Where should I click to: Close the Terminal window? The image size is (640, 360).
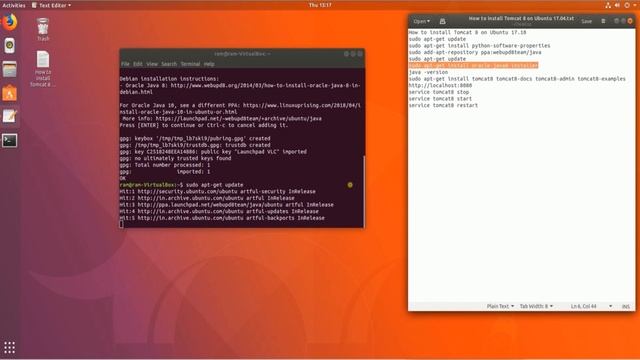[360, 54]
